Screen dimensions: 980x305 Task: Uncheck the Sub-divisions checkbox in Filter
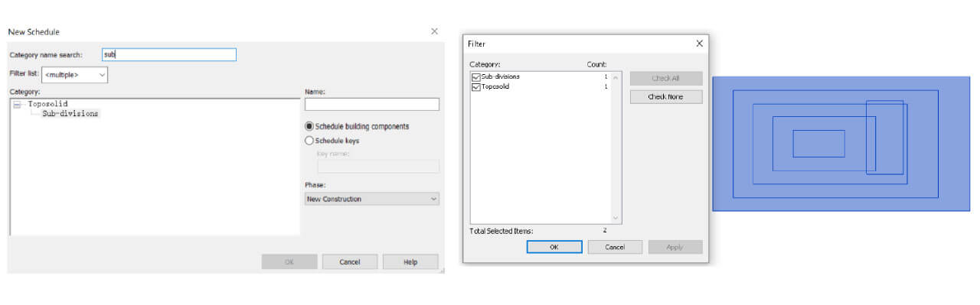(476, 76)
